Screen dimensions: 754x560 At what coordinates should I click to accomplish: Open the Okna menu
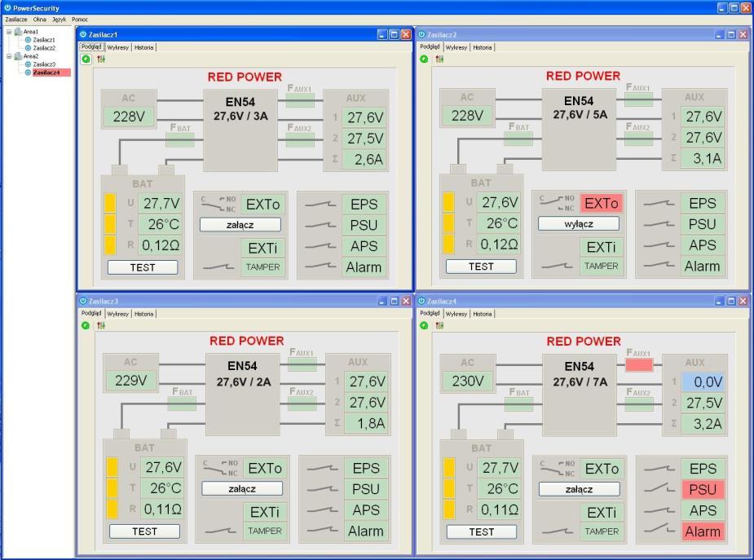(x=39, y=20)
